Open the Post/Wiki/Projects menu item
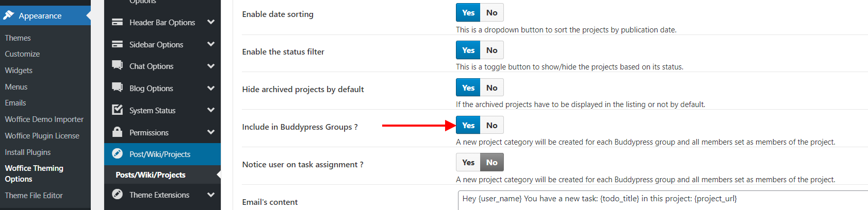The height and width of the screenshot is (210, 868). pyautogui.click(x=160, y=154)
